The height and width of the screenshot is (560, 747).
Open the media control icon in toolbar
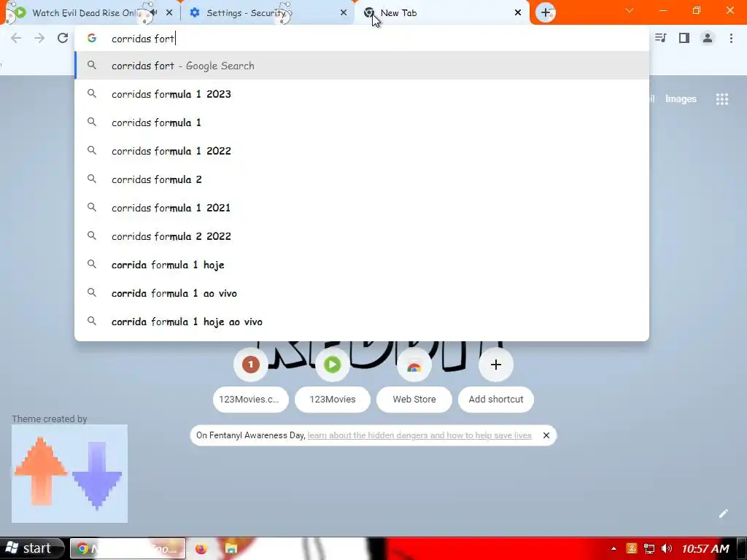(660, 38)
